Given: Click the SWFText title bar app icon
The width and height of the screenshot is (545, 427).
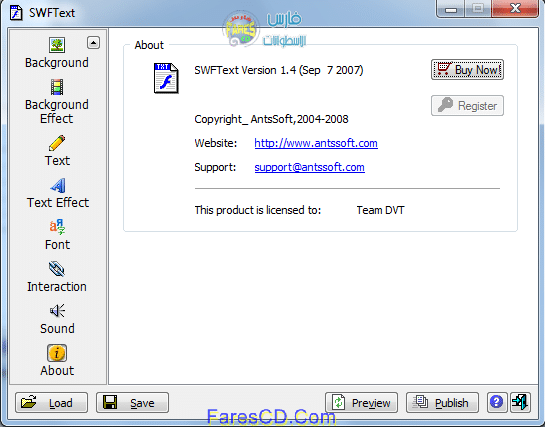Looking at the screenshot, I should [x=16, y=13].
